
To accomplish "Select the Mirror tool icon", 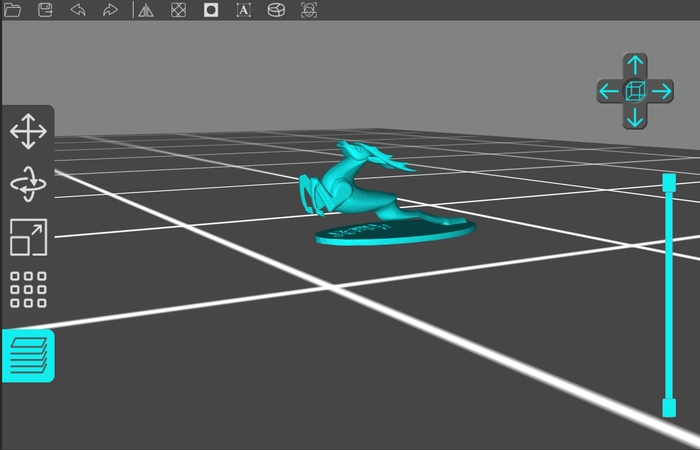I will tap(146, 10).
